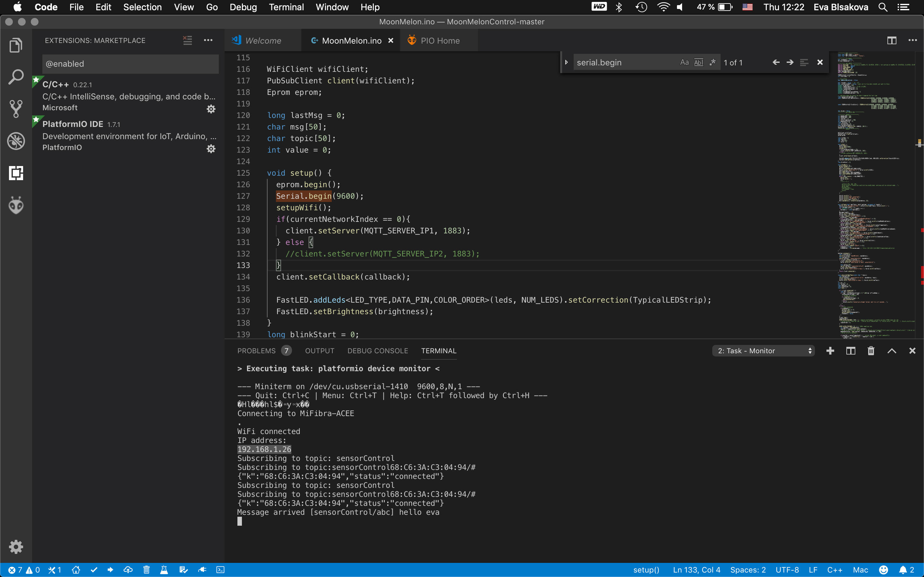Open the Source Control view
This screenshot has width=924, height=577.
[16, 109]
